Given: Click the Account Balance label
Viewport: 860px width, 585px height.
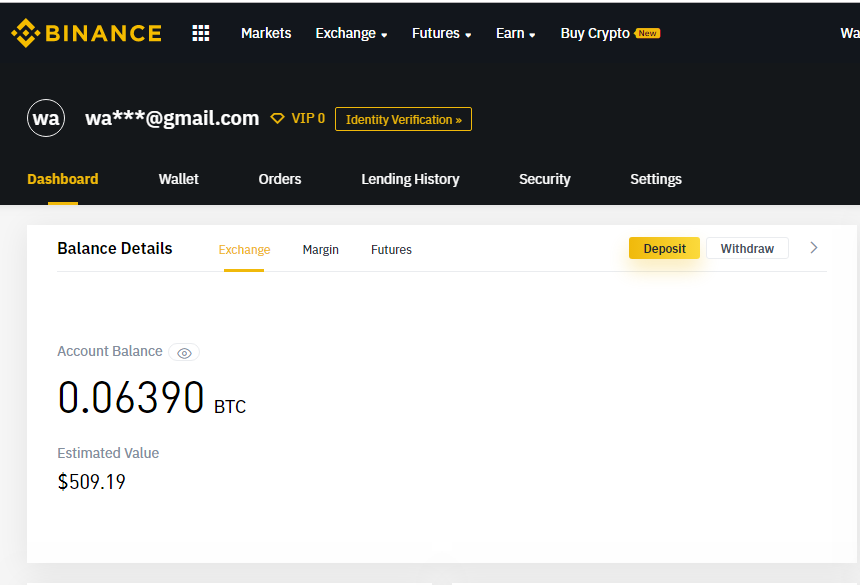Looking at the screenshot, I should click(110, 351).
